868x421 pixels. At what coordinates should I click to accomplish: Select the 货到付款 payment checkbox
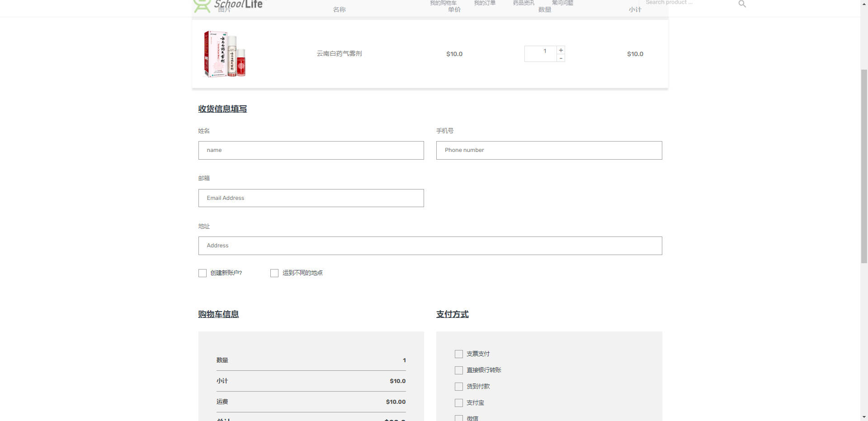459,387
